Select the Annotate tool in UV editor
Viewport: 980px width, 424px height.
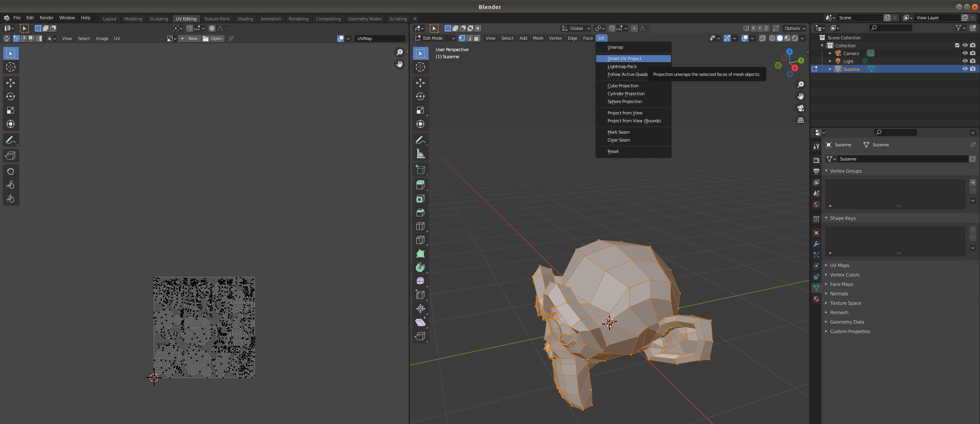point(11,140)
